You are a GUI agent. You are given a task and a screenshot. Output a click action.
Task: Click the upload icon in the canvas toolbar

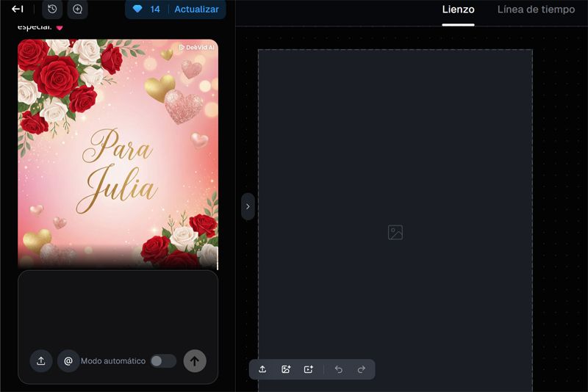[x=262, y=369]
